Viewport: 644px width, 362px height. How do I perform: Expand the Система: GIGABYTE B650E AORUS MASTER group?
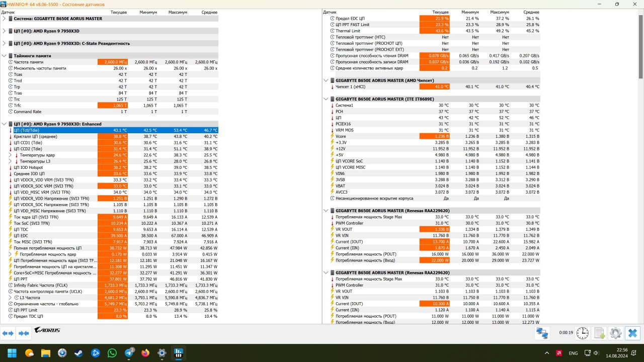(5, 19)
